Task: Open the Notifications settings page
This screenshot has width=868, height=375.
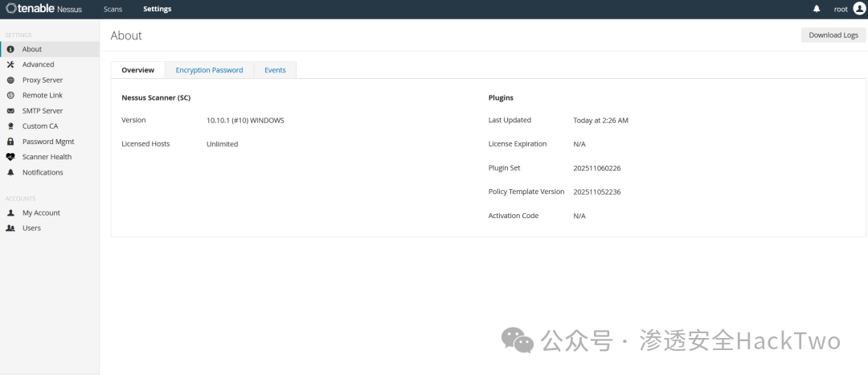Action: pyautogui.click(x=50, y=172)
